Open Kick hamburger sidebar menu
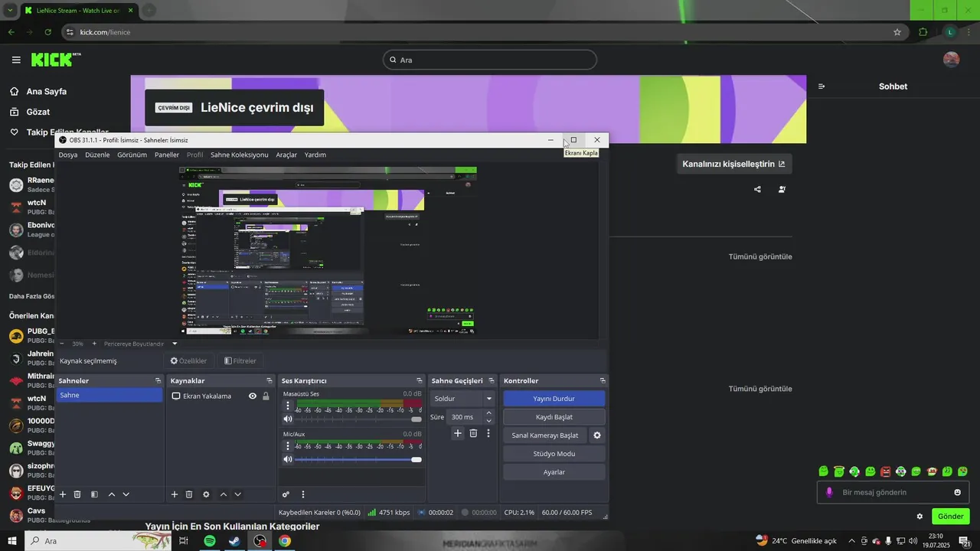Screen dimensions: 980x551 [x=16, y=60]
